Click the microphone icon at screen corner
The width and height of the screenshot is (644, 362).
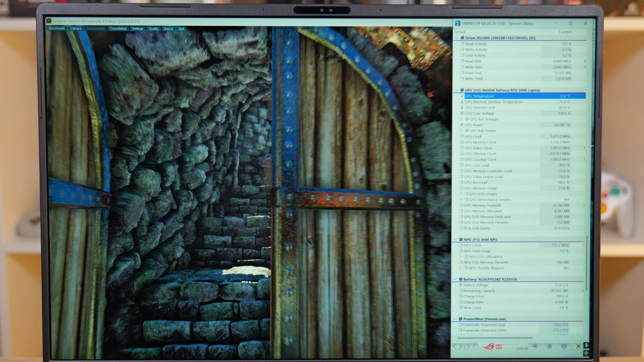pos(586,345)
